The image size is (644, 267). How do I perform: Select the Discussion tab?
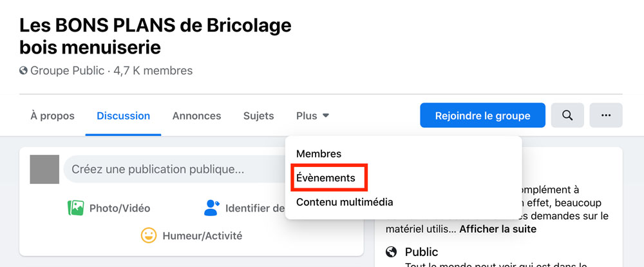coord(123,116)
